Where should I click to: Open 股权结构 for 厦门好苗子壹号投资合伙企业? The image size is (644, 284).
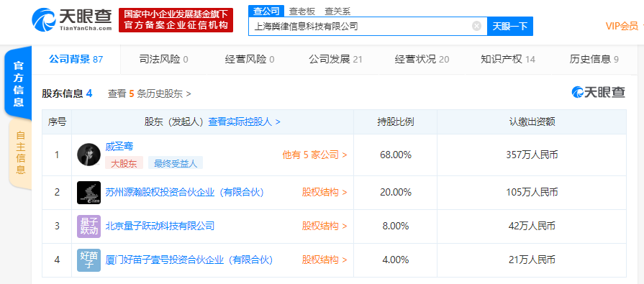point(325,260)
